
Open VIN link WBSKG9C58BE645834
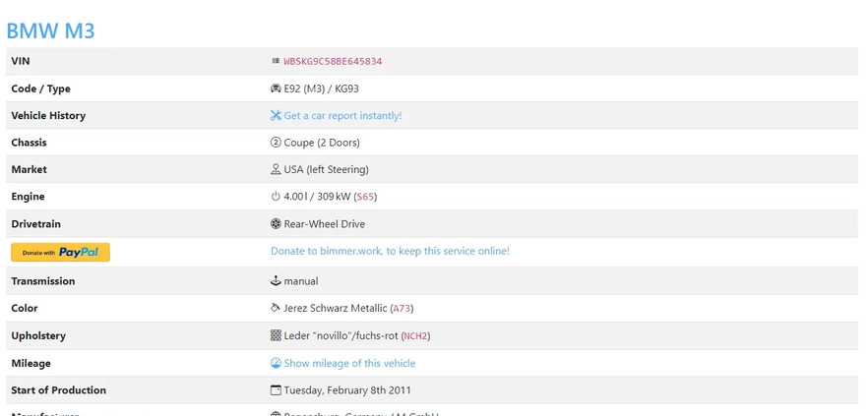(x=334, y=61)
